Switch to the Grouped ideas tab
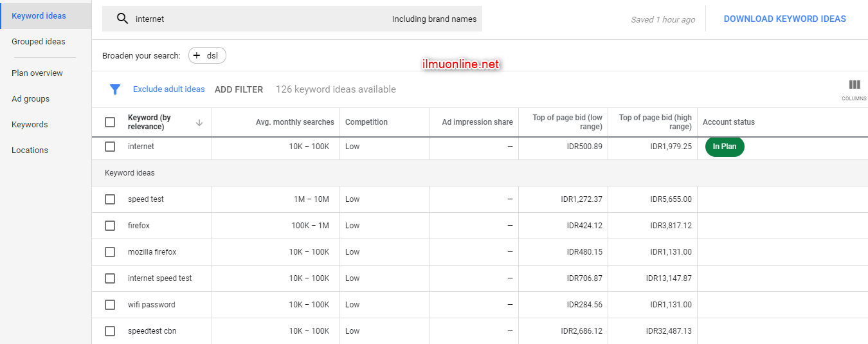Screen dimensions: 868x344 point(39,42)
